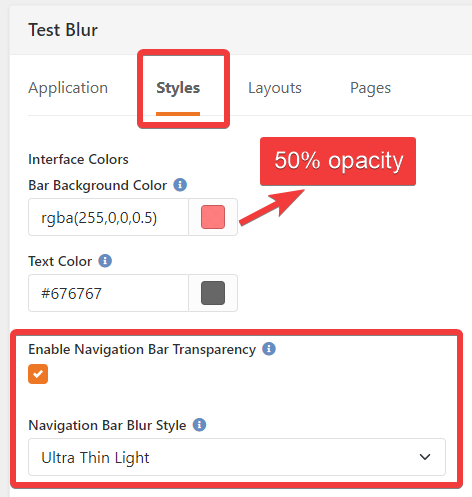
Task: Focus the #676767 text color input field
Action: tap(109, 293)
